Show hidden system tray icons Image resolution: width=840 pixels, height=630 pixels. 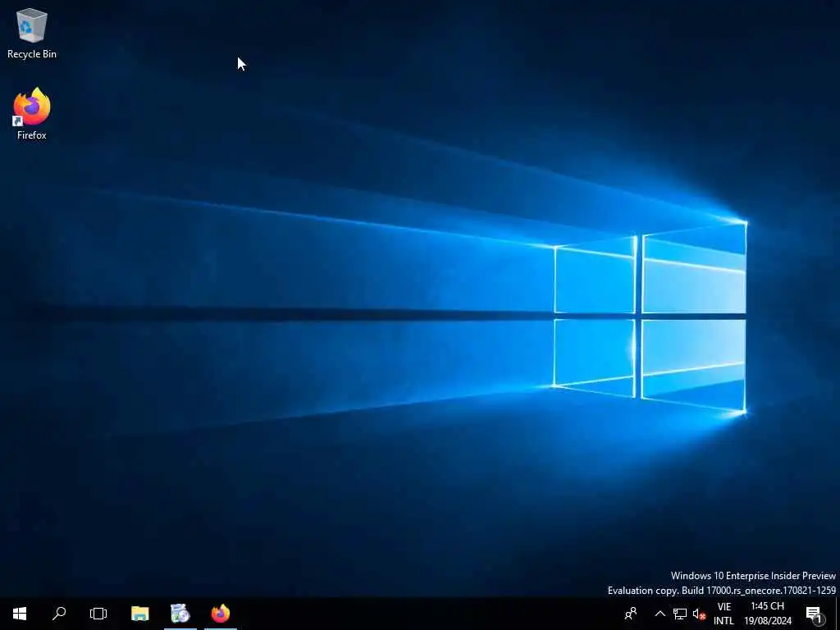pos(660,614)
